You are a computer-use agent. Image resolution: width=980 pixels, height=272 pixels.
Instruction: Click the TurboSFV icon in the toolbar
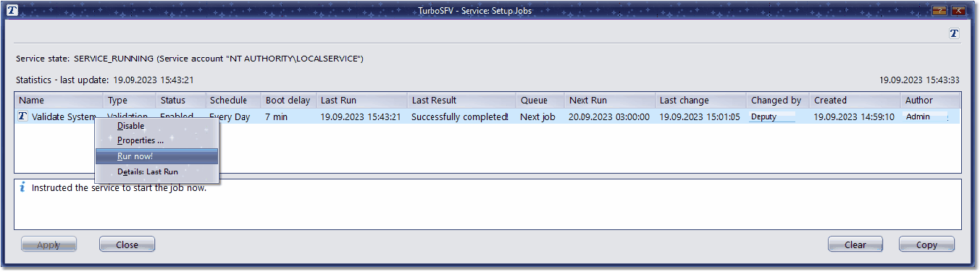coord(955,33)
